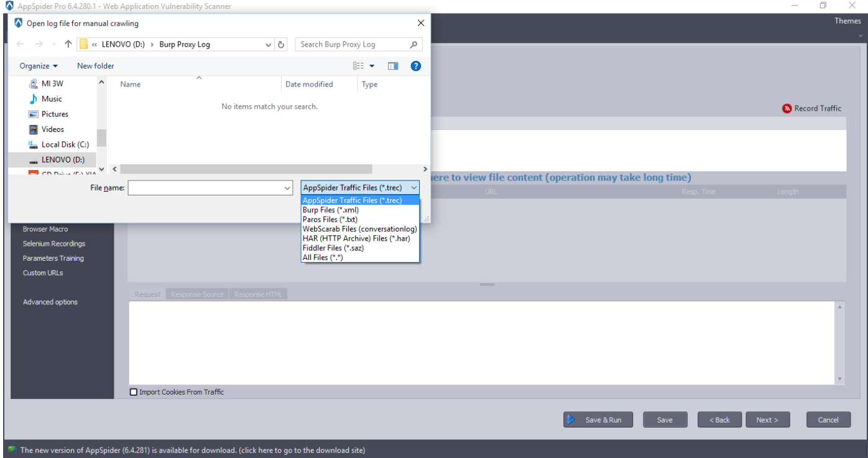Choose Burp Files (*.xml) filter

(360, 210)
